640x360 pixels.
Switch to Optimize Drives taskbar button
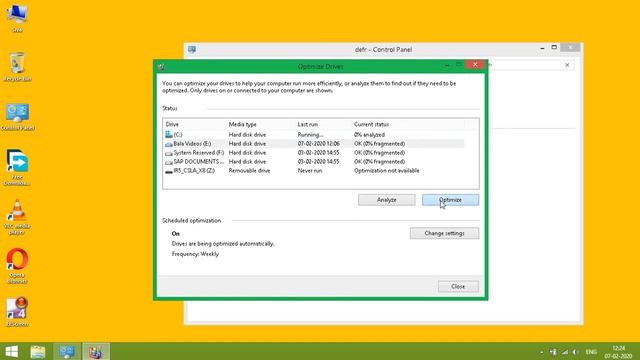point(96,351)
